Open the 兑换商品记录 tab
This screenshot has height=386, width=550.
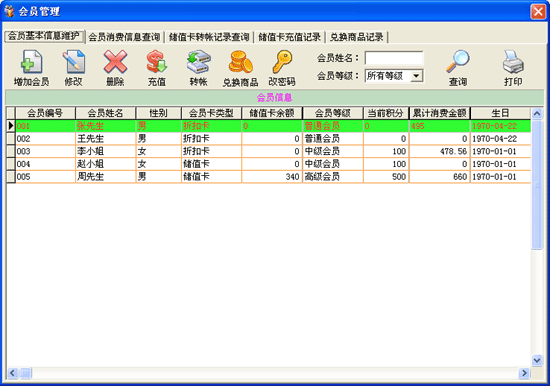357,37
